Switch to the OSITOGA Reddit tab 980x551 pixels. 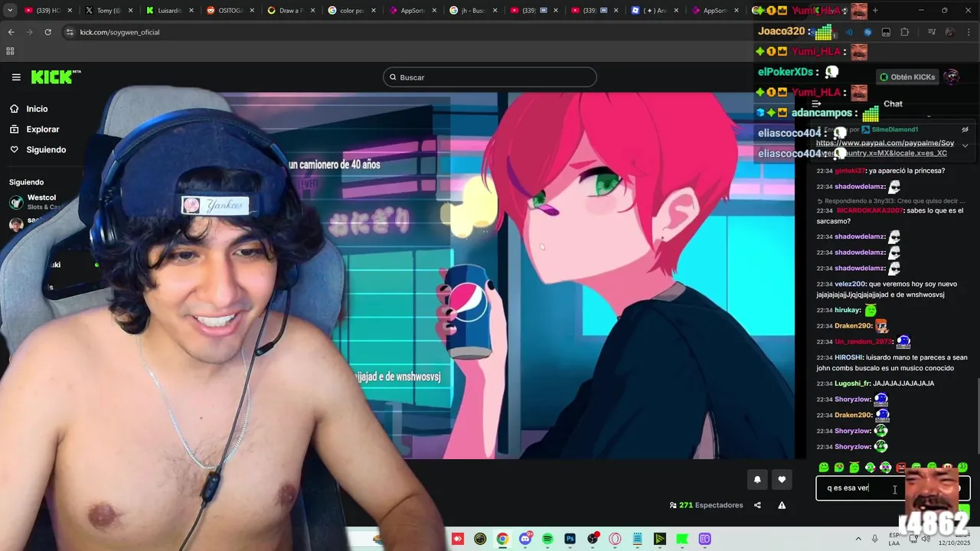(x=230, y=11)
